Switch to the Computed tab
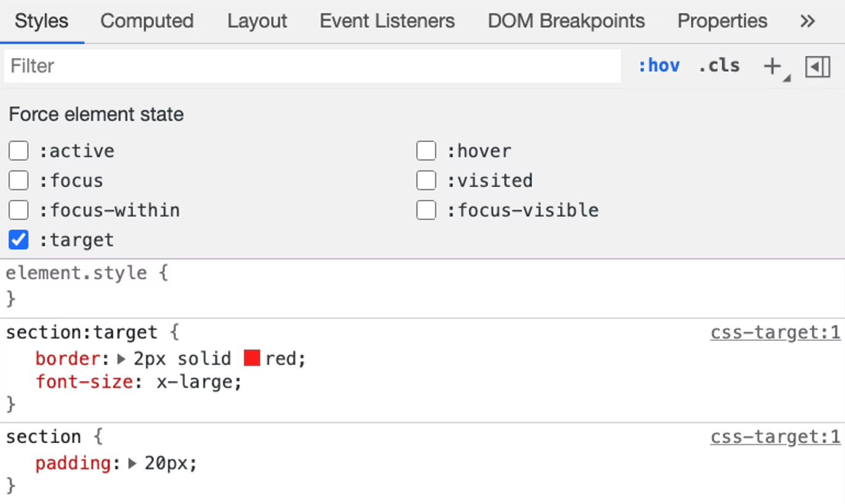 tap(147, 22)
